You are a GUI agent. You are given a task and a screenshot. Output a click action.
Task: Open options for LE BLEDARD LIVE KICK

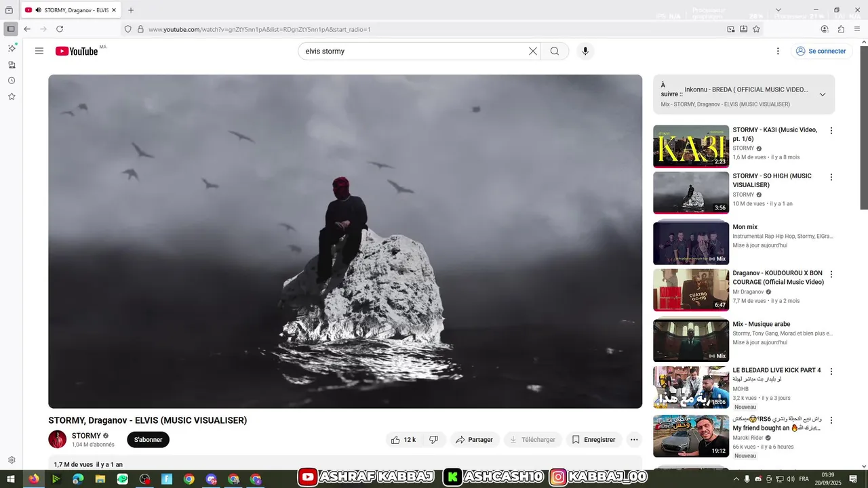831,371
